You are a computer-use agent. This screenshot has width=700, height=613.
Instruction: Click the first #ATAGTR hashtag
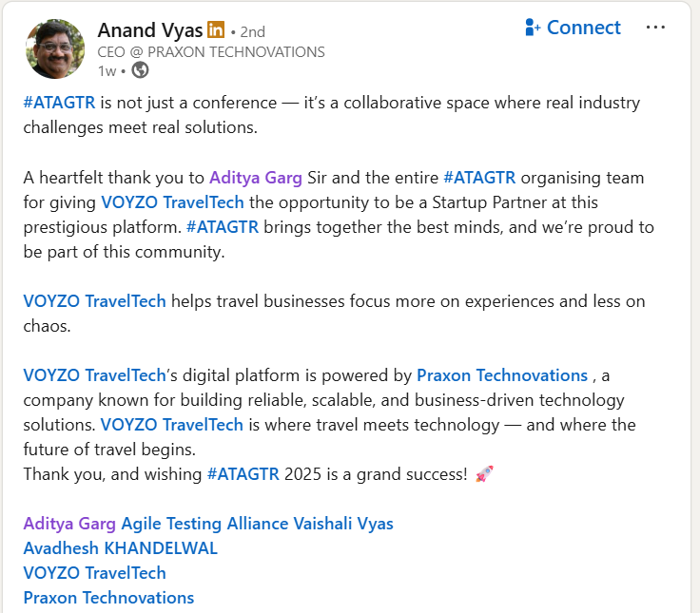tap(58, 103)
